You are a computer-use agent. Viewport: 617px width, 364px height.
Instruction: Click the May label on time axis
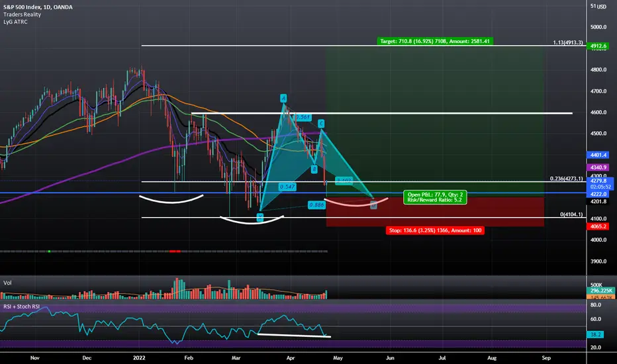pos(338,358)
